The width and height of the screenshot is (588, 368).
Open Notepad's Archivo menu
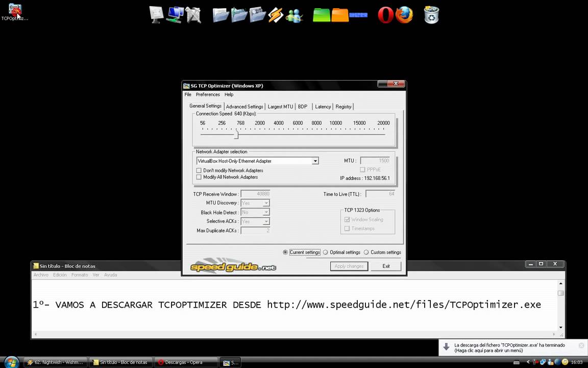tap(41, 275)
